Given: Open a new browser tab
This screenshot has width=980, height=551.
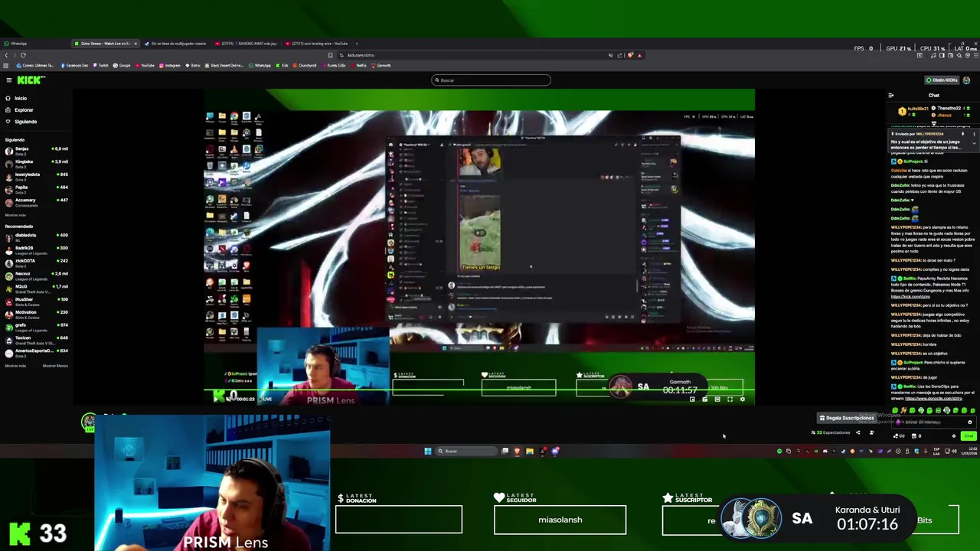Looking at the screenshot, I should 357,44.
